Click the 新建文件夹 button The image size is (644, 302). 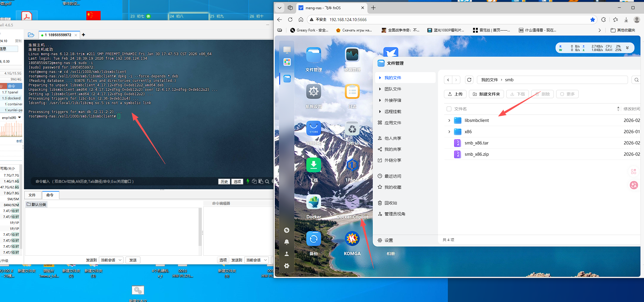coord(486,94)
